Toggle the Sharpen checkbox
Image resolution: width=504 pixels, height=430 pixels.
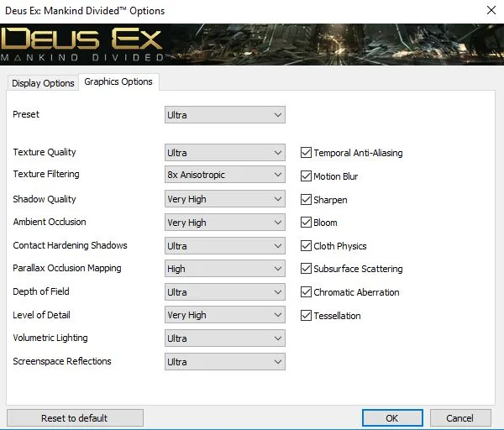[x=306, y=200]
